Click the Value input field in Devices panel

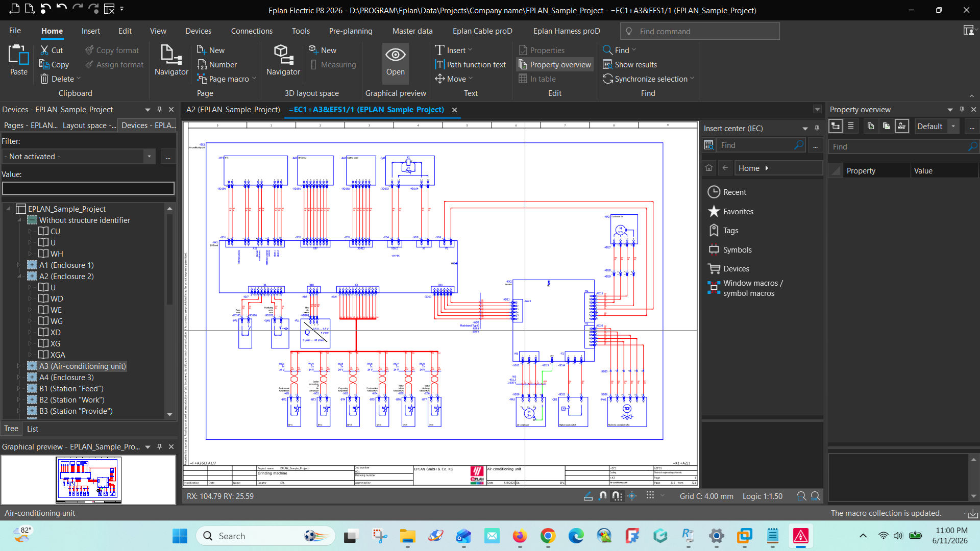(x=88, y=188)
